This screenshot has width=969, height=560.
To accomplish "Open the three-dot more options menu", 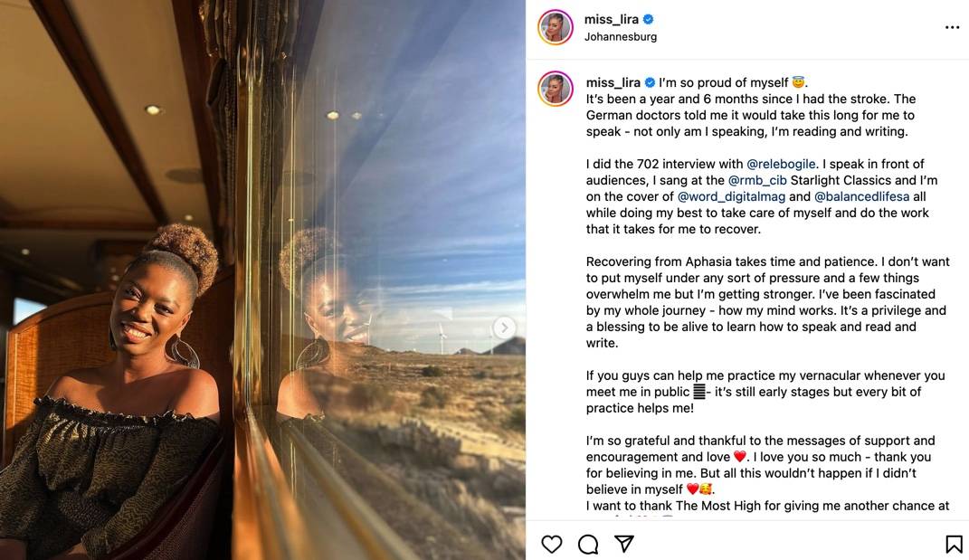I will tap(953, 27).
